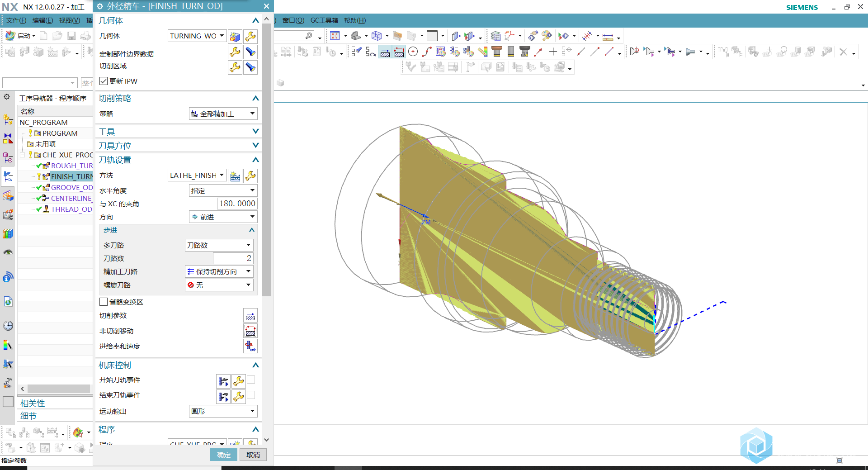Click the navigator settings gear icon
868x470 pixels.
tap(7, 97)
